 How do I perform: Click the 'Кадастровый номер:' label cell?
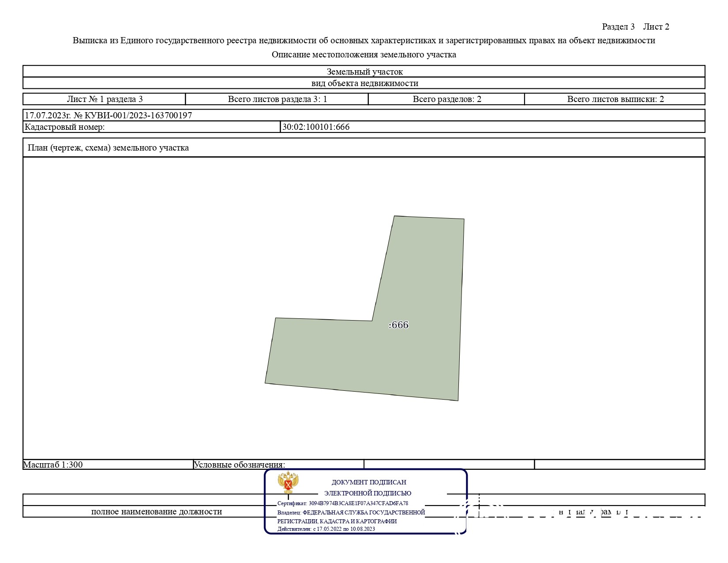[x=64, y=127]
